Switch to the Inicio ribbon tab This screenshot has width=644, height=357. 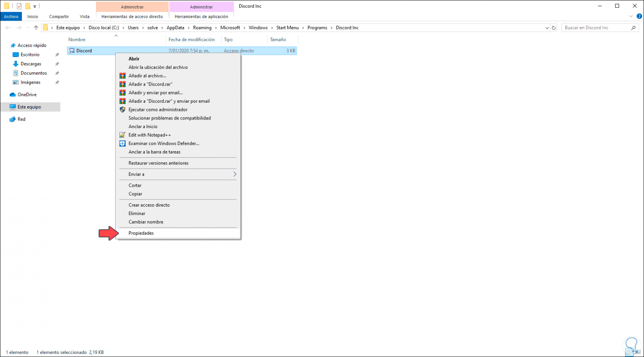[x=32, y=16]
